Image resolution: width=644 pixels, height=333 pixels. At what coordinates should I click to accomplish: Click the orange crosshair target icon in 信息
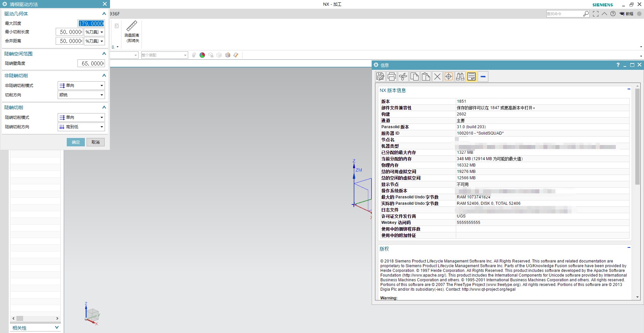click(x=448, y=77)
